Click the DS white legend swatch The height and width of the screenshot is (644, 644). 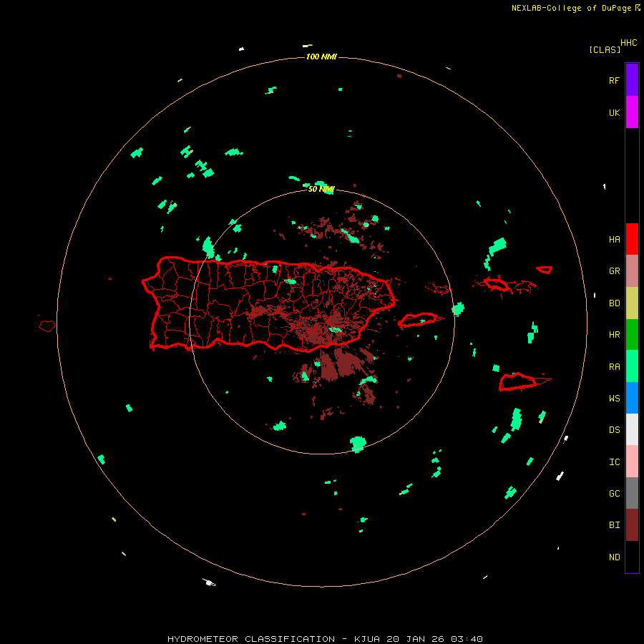(632, 429)
